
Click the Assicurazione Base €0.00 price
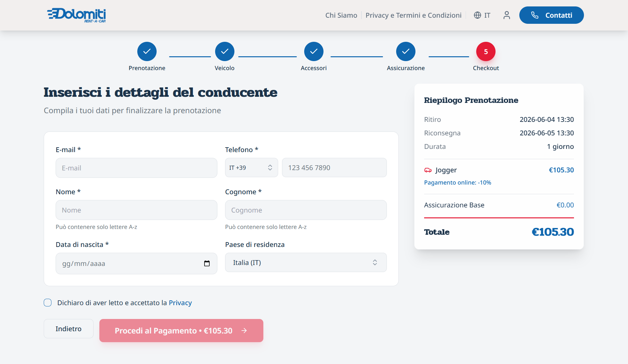(x=565, y=205)
